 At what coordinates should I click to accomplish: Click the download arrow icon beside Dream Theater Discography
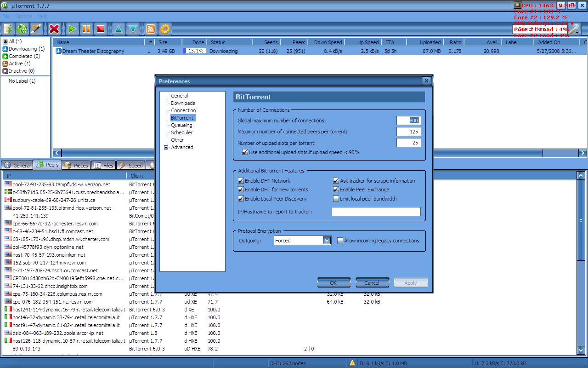tap(58, 51)
